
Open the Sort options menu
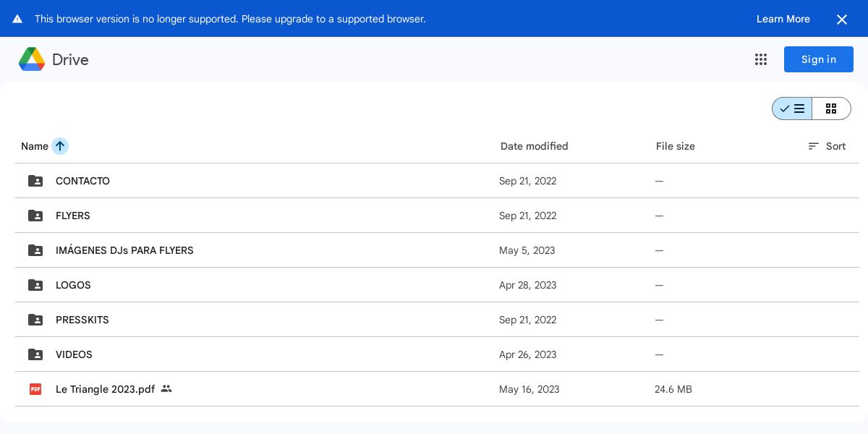(827, 146)
